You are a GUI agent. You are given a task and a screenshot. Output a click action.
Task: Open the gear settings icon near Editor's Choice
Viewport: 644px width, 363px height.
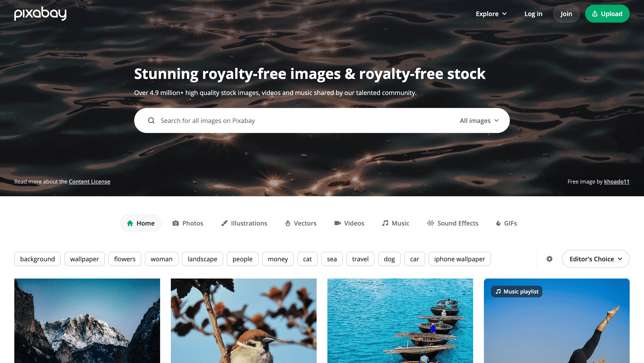point(549,259)
